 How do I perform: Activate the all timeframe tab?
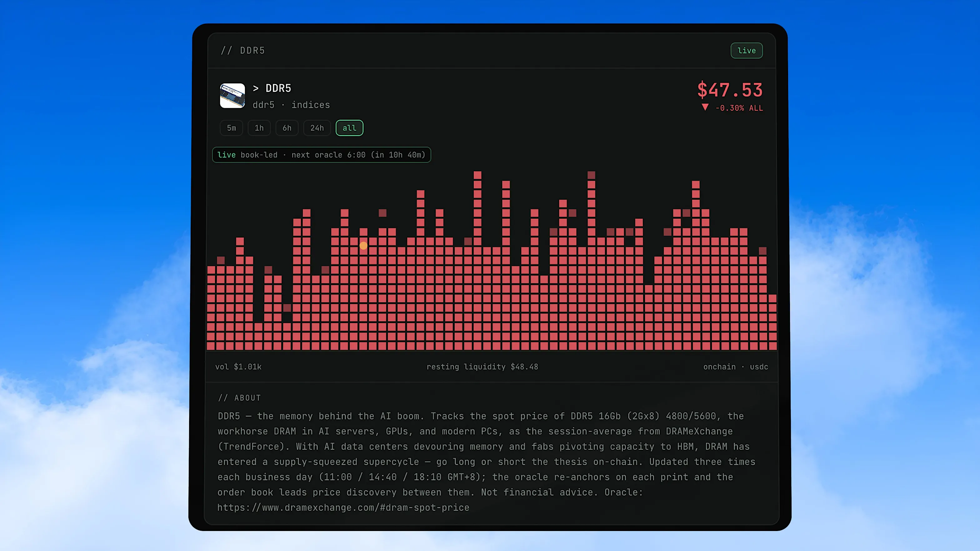349,128
